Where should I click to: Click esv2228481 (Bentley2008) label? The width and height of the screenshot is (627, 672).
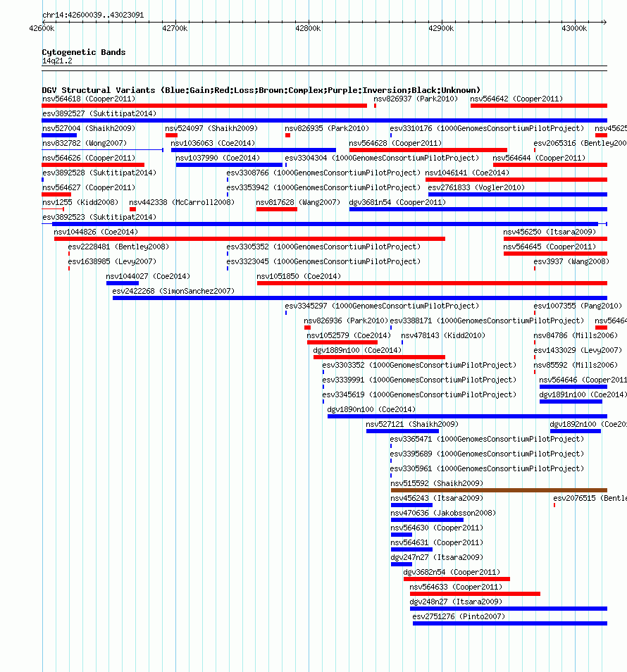point(118,247)
